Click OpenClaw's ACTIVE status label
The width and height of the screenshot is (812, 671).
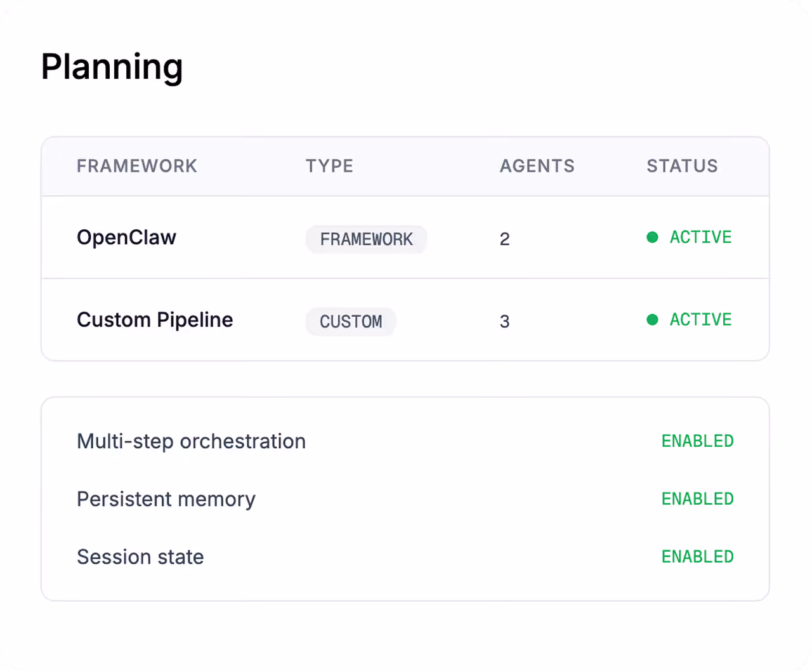700,237
